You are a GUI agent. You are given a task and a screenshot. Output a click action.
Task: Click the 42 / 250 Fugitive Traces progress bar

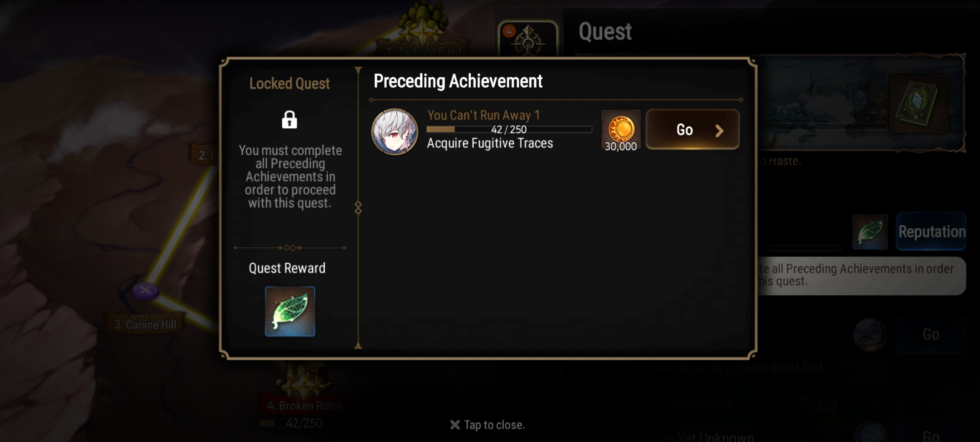click(509, 129)
